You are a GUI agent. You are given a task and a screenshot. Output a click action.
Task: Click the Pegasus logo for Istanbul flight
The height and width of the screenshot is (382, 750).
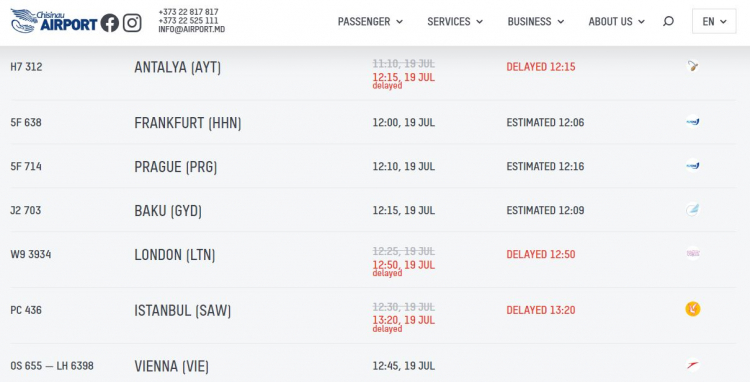(693, 309)
